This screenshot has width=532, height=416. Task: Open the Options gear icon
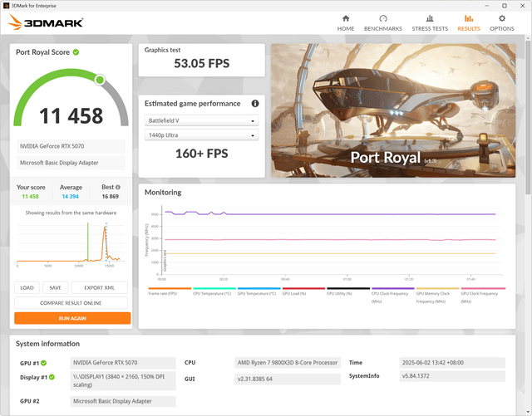coord(502,18)
